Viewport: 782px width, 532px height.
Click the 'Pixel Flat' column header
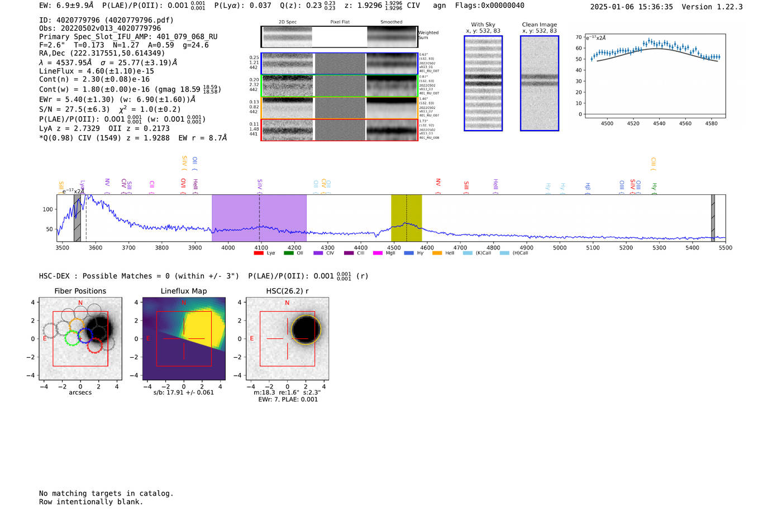[x=340, y=22]
